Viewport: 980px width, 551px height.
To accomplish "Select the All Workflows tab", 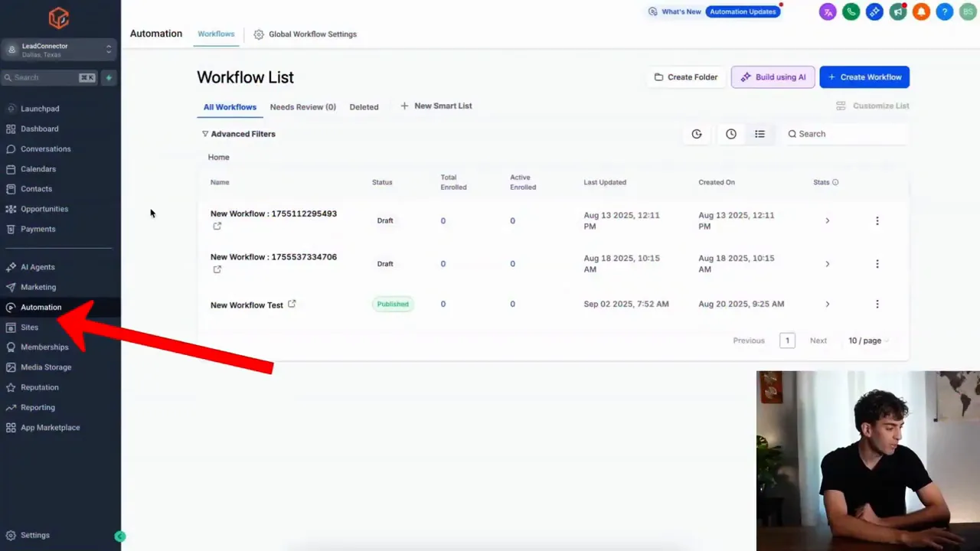I will click(x=230, y=107).
